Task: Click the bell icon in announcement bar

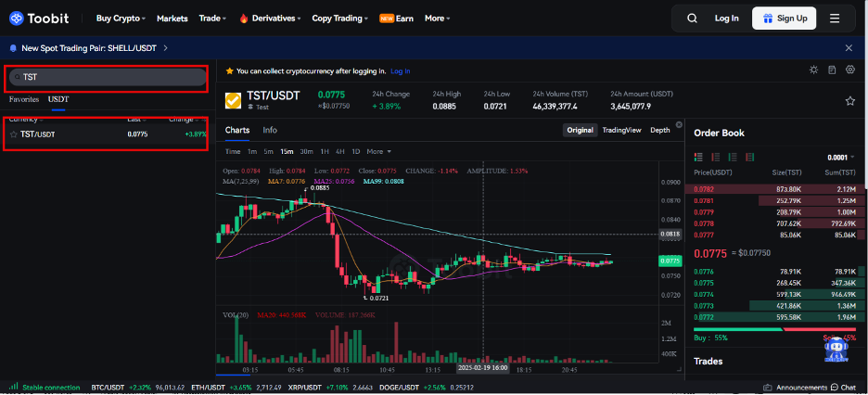Action: coord(13,48)
